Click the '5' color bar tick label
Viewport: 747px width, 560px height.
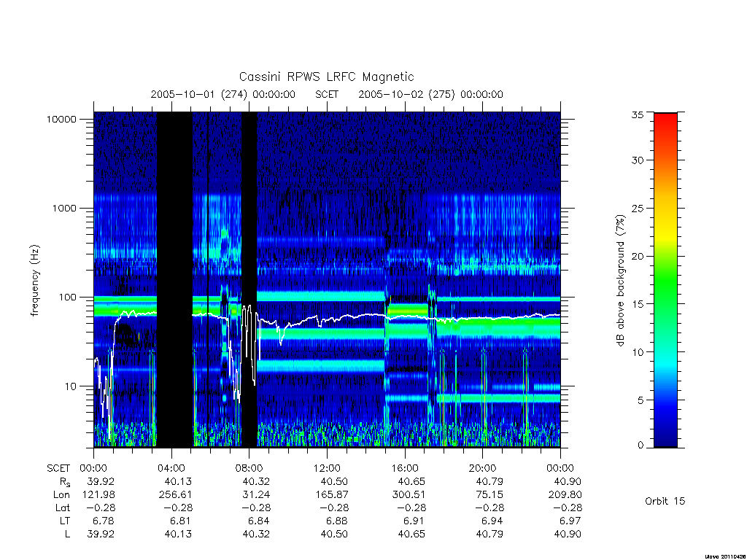click(640, 400)
